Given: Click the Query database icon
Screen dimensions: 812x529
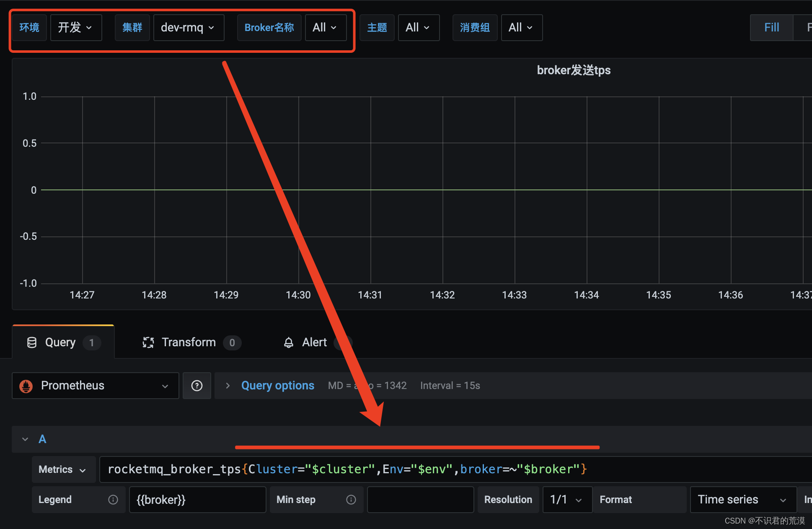Looking at the screenshot, I should (32, 342).
